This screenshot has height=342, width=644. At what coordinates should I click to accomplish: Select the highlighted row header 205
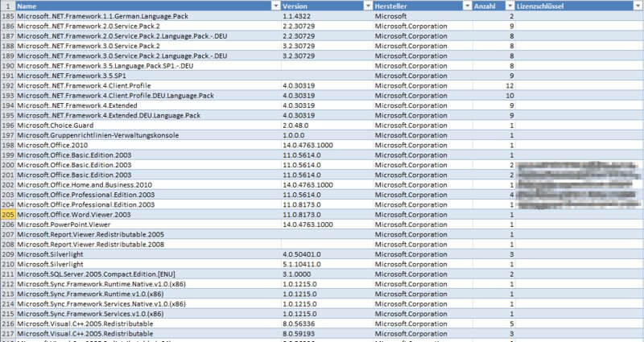coord(8,215)
